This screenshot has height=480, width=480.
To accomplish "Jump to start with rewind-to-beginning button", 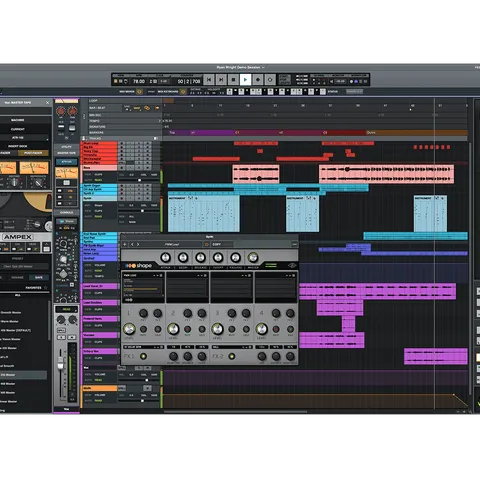I will pyautogui.click(x=209, y=80).
